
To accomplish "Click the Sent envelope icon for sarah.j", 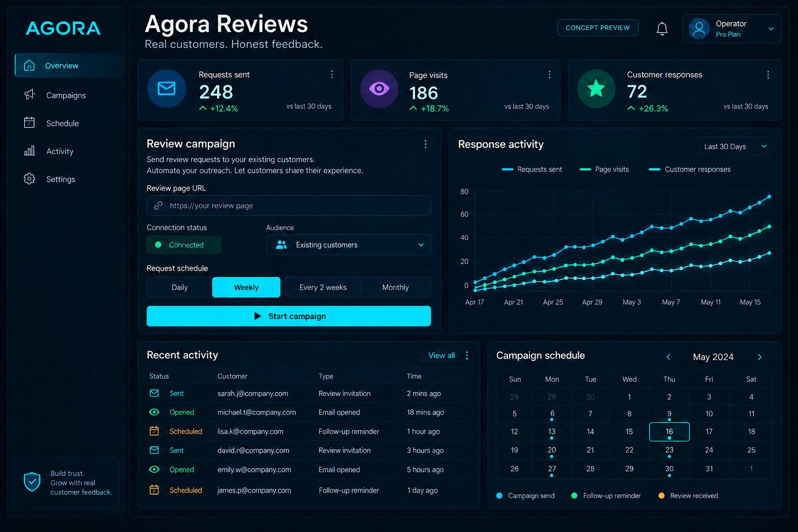I will point(154,393).
